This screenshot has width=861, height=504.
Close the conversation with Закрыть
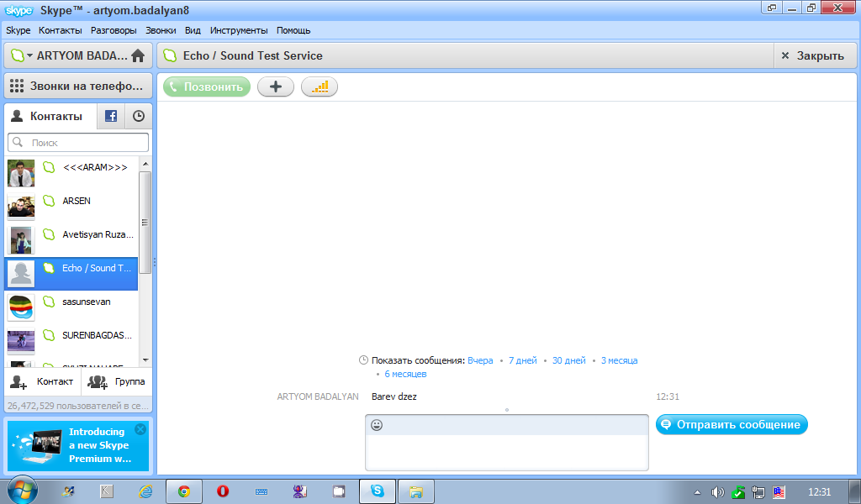click(x=815, y=55)
